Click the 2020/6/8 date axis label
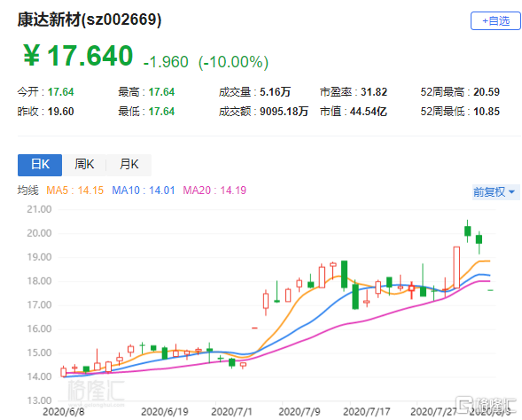This screenshot has width=522, height=420. pos(64,412)
